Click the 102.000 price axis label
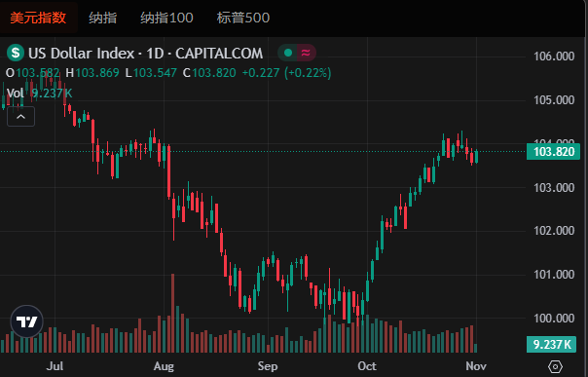 554,231
